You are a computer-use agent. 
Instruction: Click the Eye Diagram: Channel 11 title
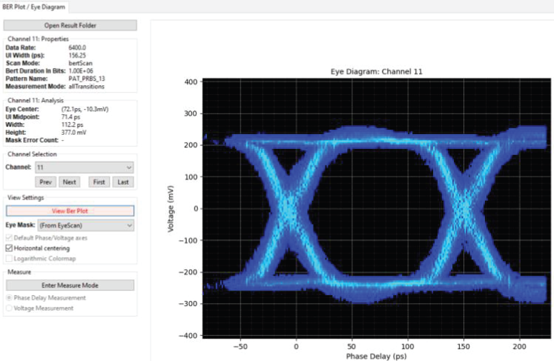click(376, 72)
